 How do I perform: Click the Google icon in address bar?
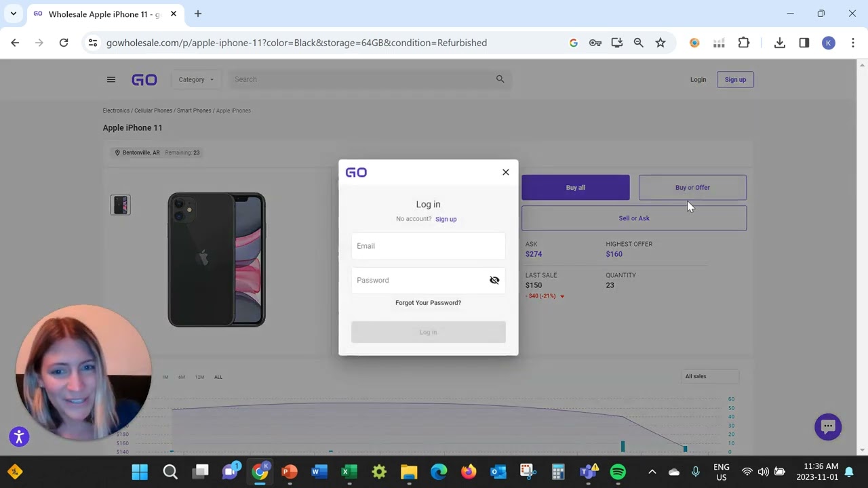point(574,43)
